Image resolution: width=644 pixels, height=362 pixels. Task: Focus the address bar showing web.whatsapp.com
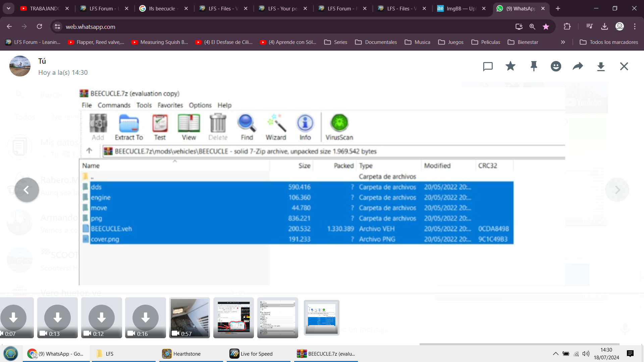[285, 26]
